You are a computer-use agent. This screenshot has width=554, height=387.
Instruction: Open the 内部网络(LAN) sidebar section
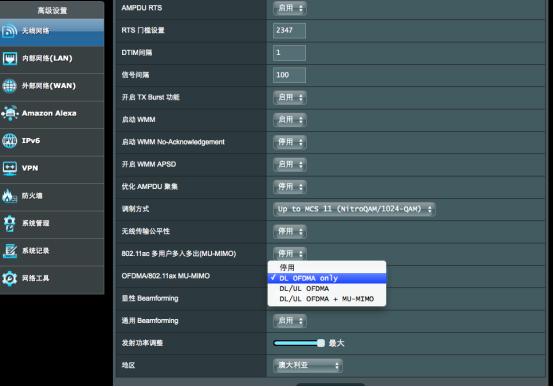pyautogui.click(x=52, y=59)
